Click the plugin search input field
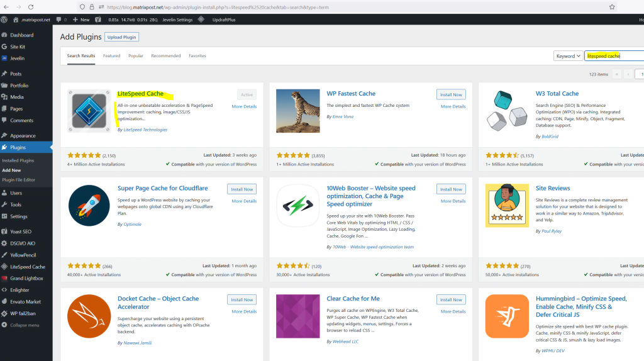This screenshot has height=361, width=644. (x=614, y=56)
